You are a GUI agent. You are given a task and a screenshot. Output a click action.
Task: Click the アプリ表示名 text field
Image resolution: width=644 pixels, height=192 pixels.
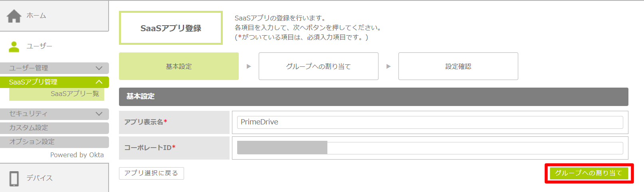[430, 122]
